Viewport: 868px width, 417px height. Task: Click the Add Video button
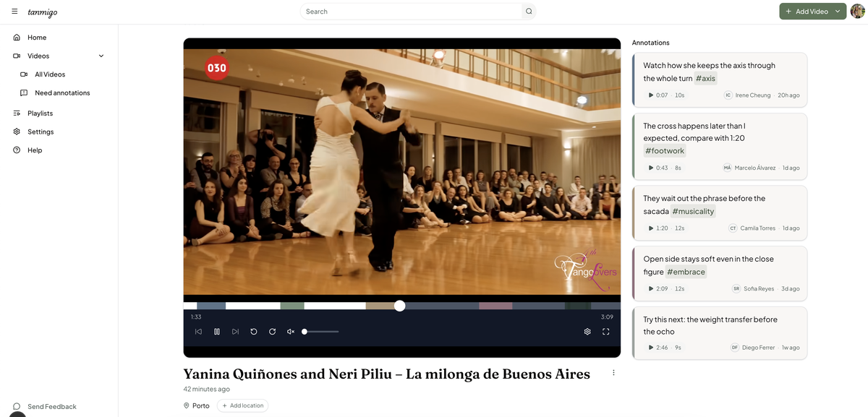click(805, 12)
